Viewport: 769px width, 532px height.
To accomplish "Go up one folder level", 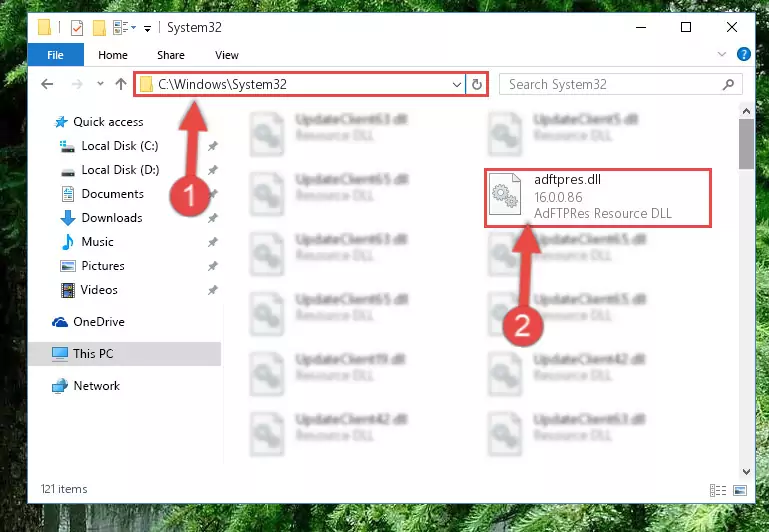I will 121,84.
